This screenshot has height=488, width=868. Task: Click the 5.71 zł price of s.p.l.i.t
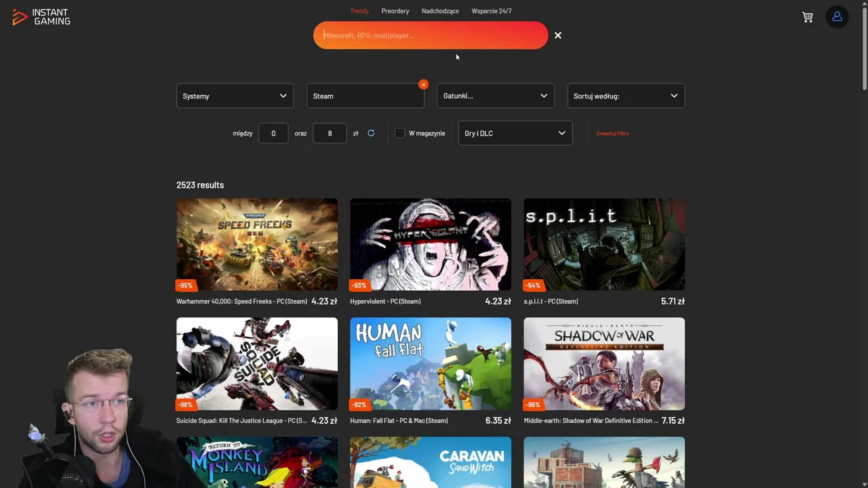coord(673,302)
